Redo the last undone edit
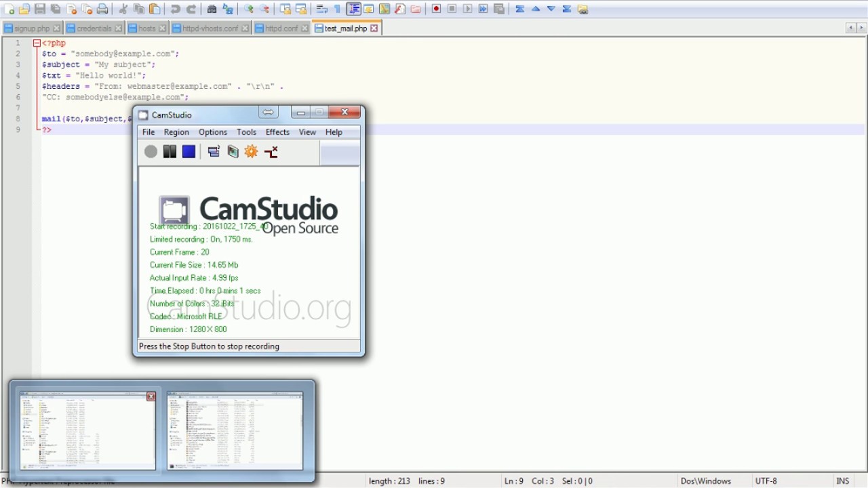868x488 pixels. pyautogui.click(x=191, y=9)
